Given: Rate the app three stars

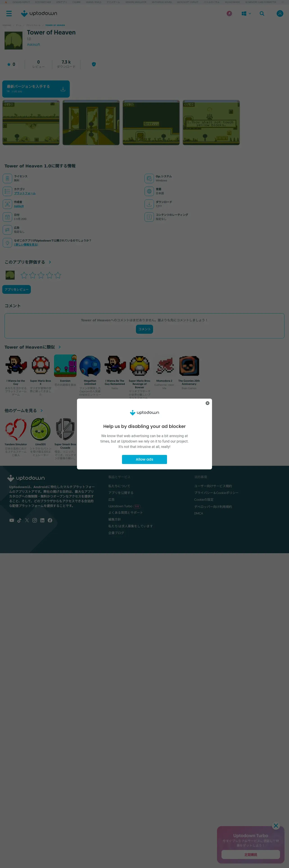Looking at the screenshot, I should click(x=41, y=275).
